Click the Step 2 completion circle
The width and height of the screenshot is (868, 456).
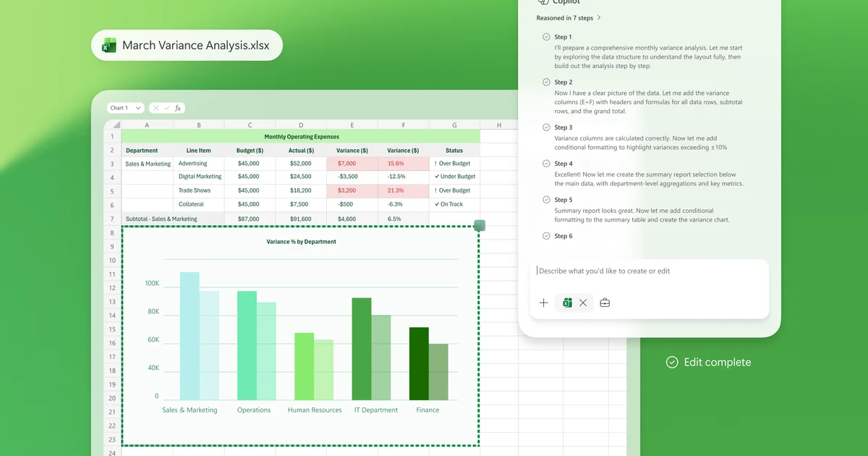tap(547, 82)
